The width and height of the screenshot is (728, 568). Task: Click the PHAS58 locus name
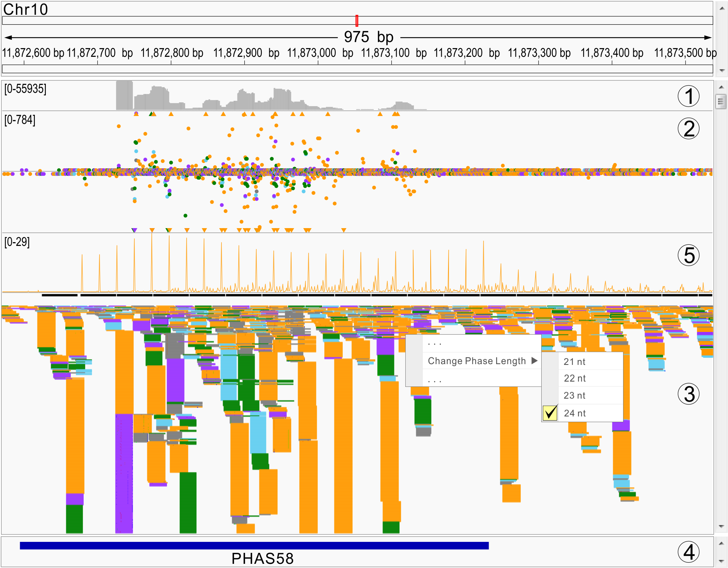tap(262, 559)
